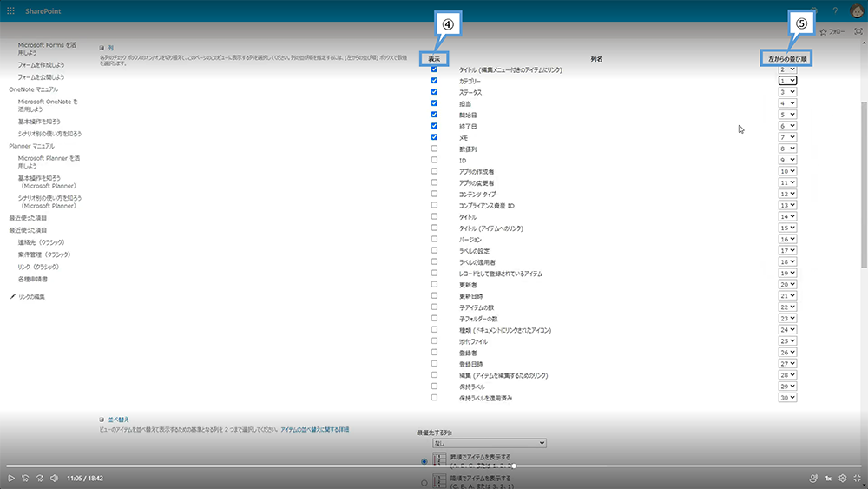Viewport: 868px width, 489px height.
Task: Open Microsoft Planner を活用しよう link
Action: point(49,162)
